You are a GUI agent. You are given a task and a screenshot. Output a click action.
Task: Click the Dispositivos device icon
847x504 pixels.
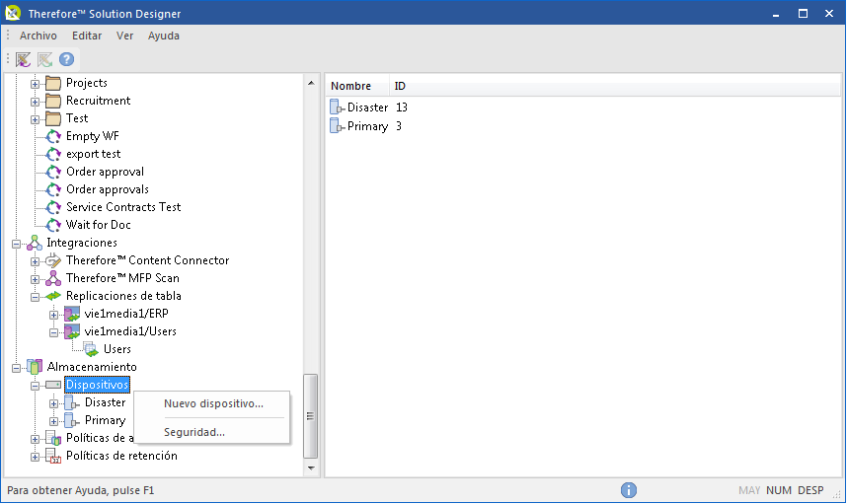(x=53, y=385)
